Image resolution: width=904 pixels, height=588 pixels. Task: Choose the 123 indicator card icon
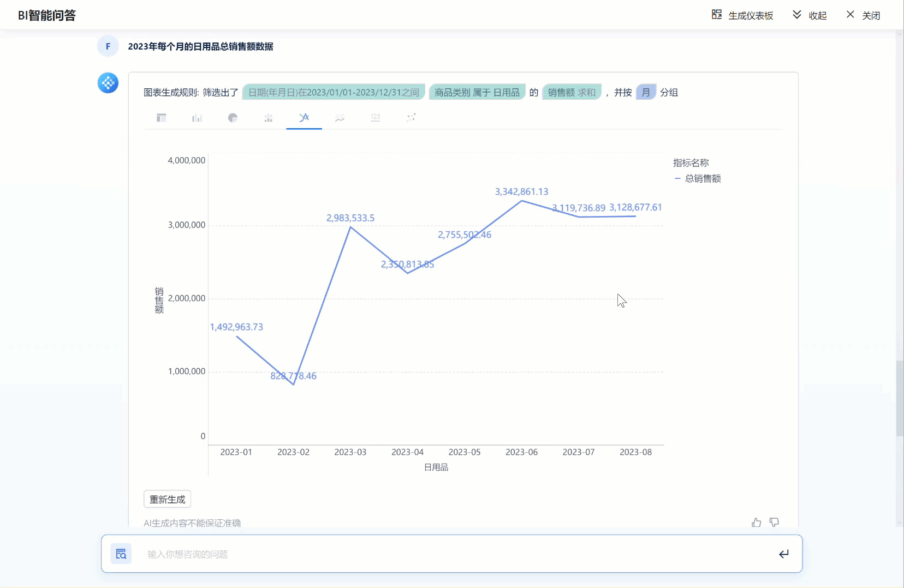point(375,118)
